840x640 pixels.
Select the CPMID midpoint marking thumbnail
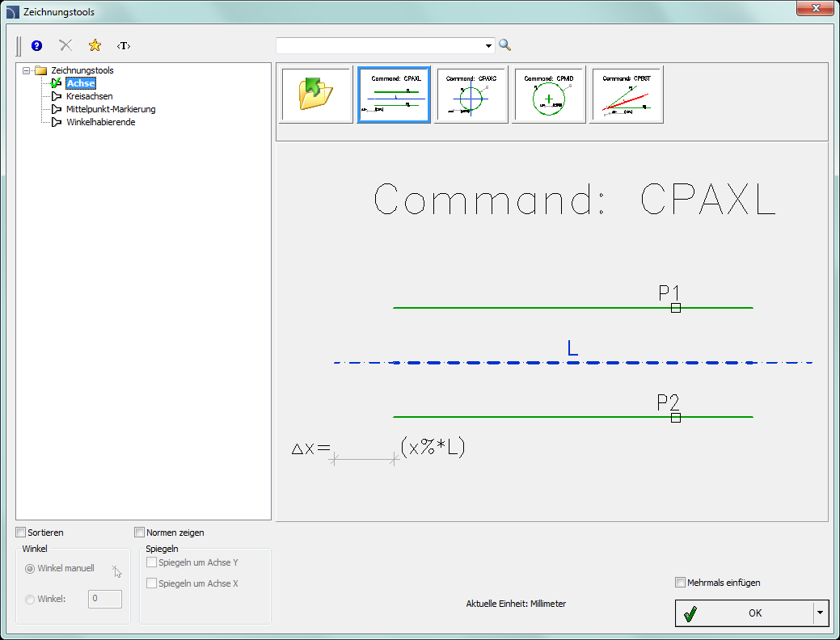click(549, 95)
